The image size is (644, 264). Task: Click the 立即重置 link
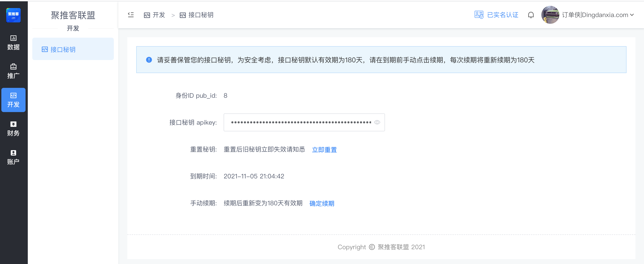click(x=324, y=150)
